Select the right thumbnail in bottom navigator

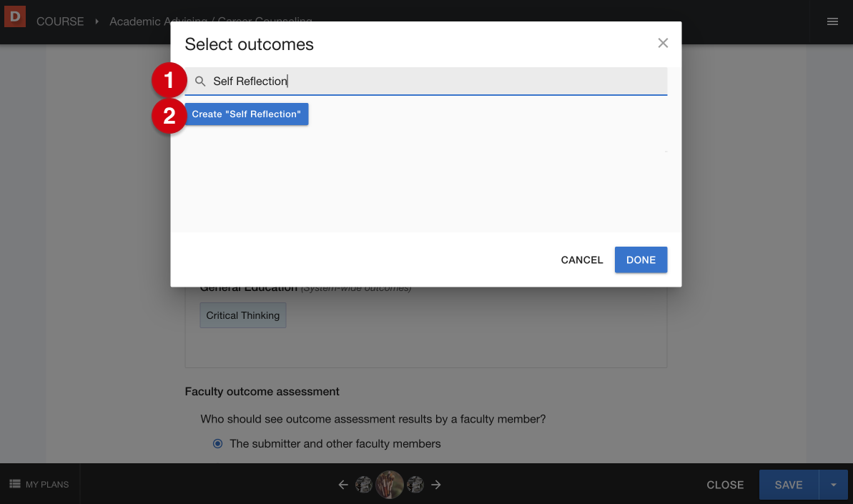click(x=415, y=485)
